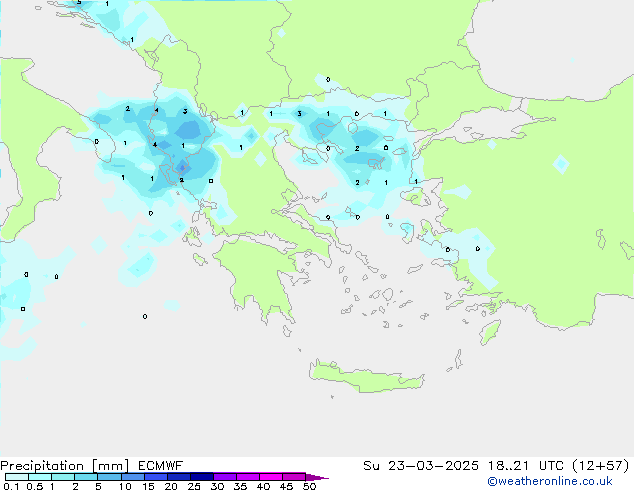Click the 'Su 23-03-2025' date text
Viewport: 634px width, 490px height.
point(421,466)
